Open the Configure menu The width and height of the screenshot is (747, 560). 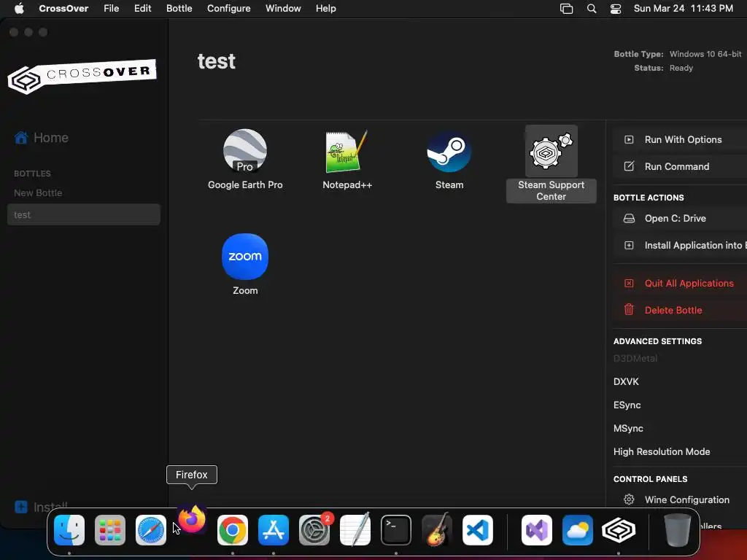pos(228,9)
